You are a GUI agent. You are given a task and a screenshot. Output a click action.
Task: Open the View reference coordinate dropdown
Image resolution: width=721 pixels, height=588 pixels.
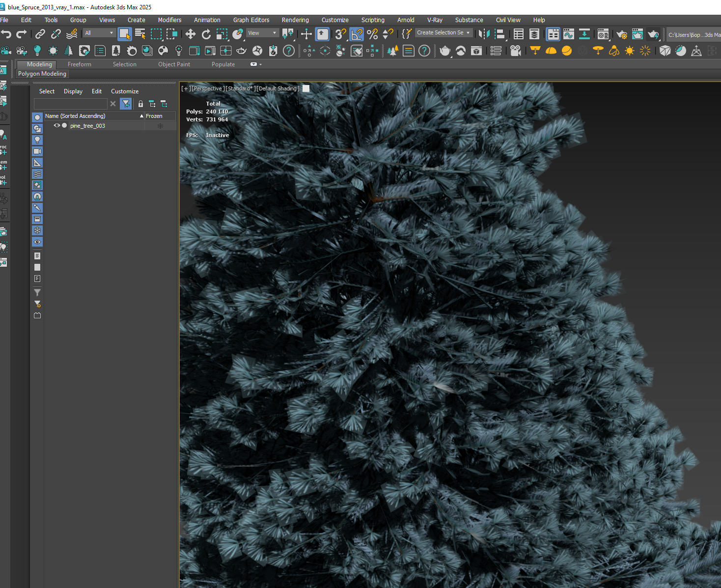point(262,33)
